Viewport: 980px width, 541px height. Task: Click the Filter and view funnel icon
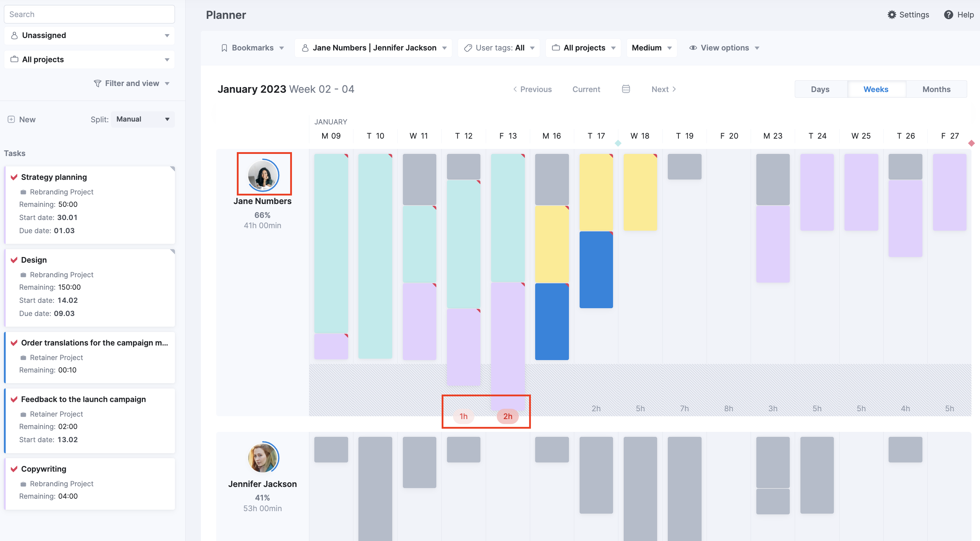pyautogui.click(x=97, y=83)
